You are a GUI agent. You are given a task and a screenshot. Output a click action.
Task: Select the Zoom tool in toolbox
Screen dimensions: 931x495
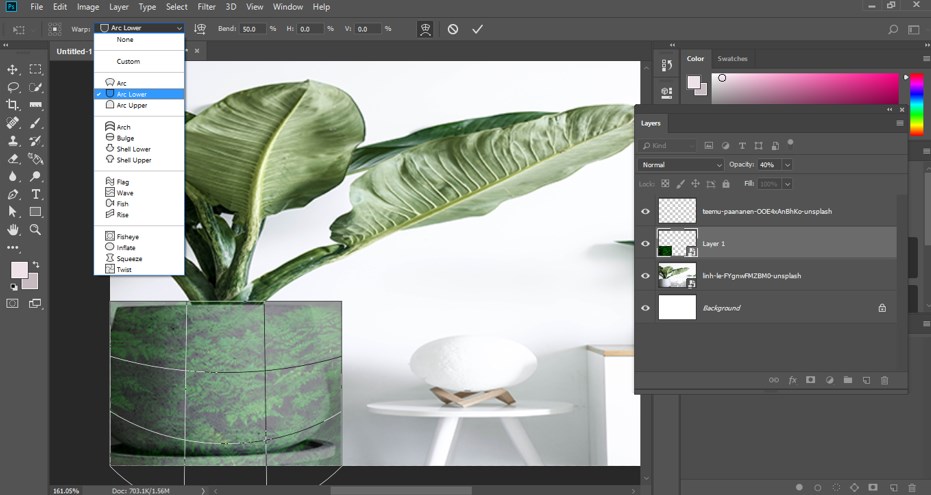point(36,230)
